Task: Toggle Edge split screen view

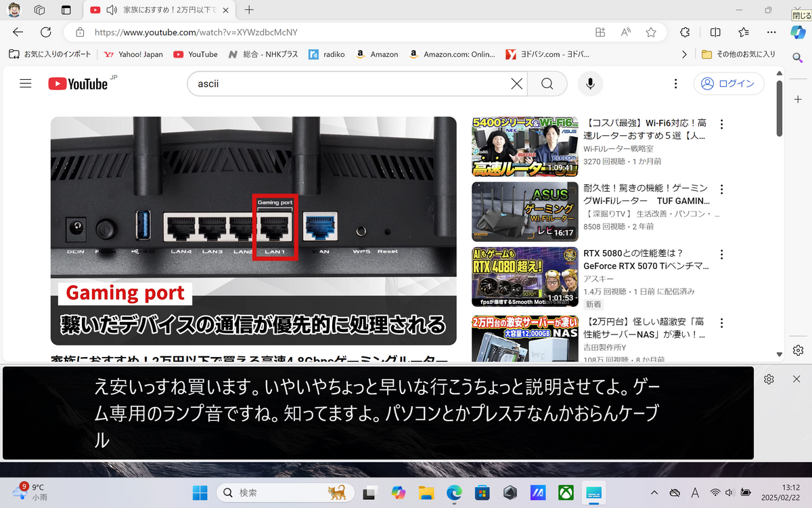Action: 715,32
